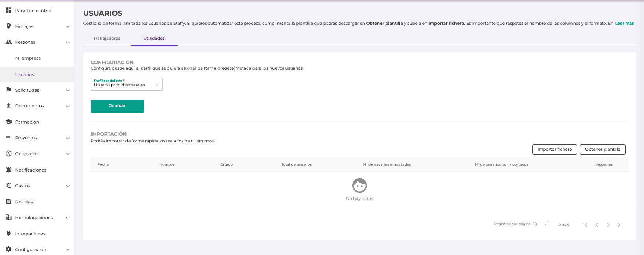Click the Gastos euro icon
This screenshot has width=644, height=255.
click(9, 186)
